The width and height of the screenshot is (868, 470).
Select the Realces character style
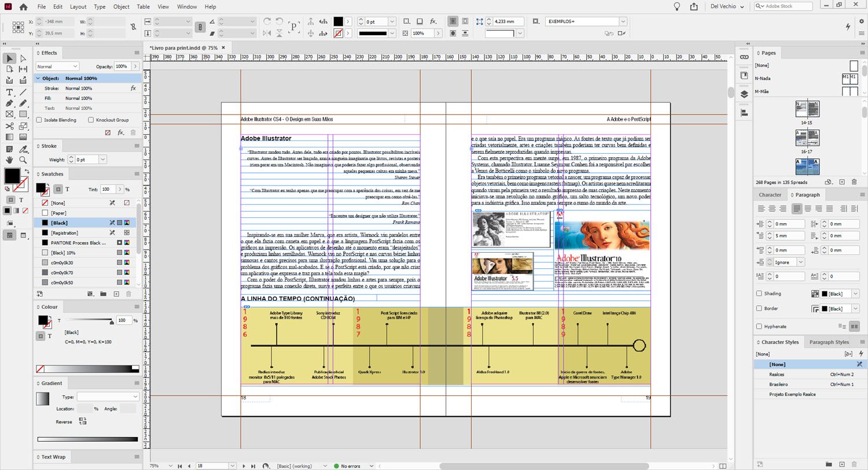click(x=809, y=374)
